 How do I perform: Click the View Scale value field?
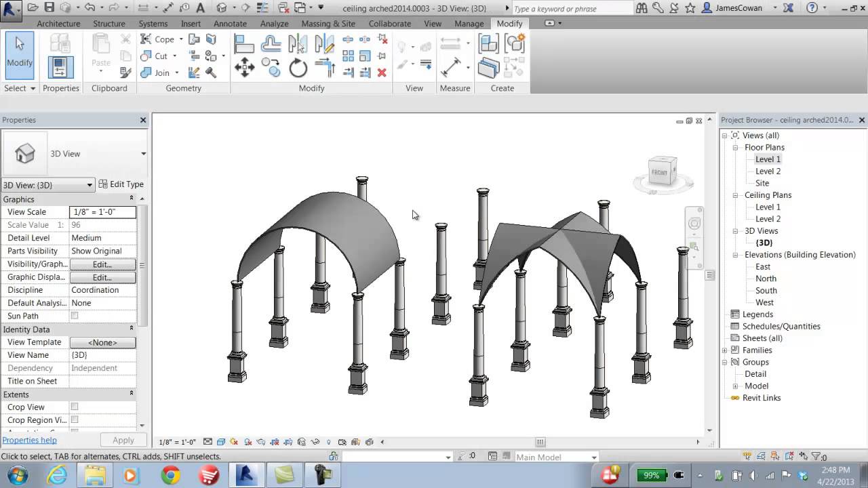(x=102, y=212)
